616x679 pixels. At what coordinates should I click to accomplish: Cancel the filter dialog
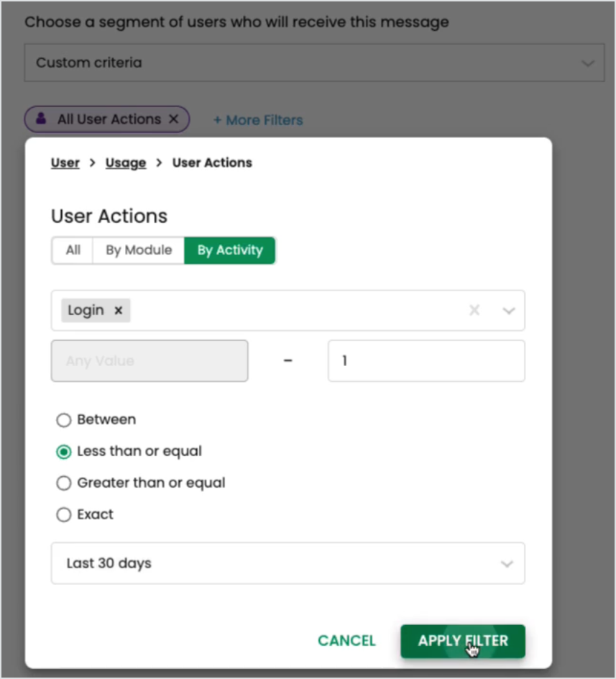(x=346, y=641)
